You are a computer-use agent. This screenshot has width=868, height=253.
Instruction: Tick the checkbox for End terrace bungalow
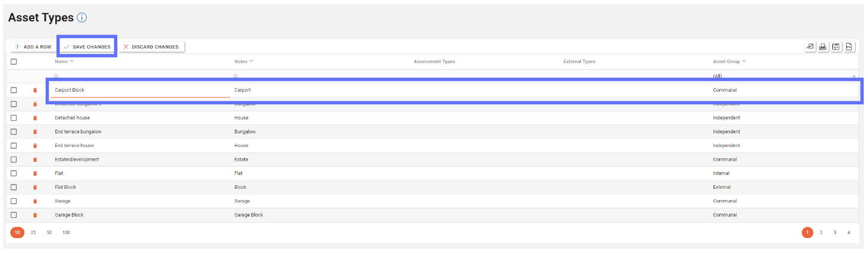[x=14, y=132]
